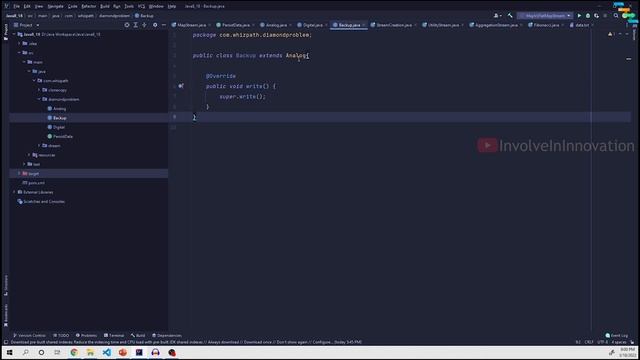Collapse the main folder
Screen dimensions: 640x360
[x=24, y=62]
